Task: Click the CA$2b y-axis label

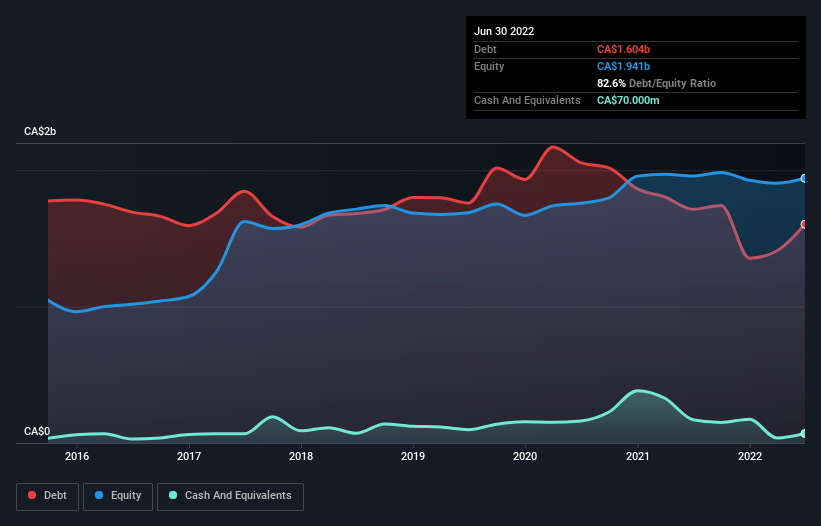Action: click(x=40, y=131)
